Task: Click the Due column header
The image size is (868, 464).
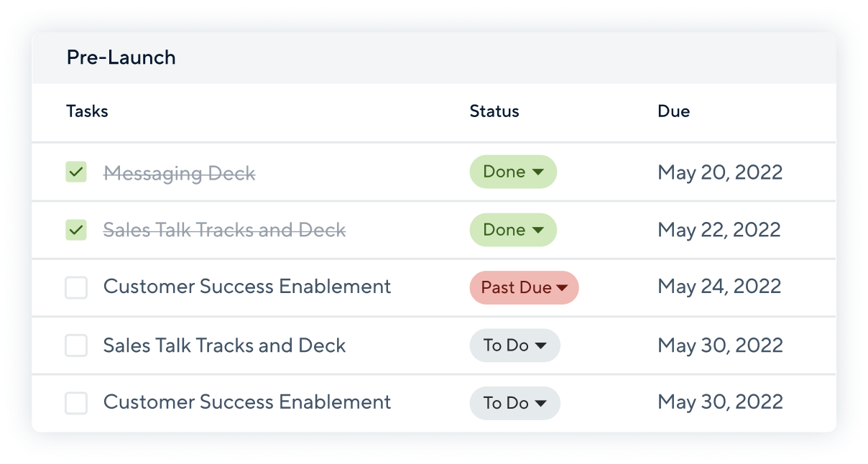Action: click(x=674, y=111)
